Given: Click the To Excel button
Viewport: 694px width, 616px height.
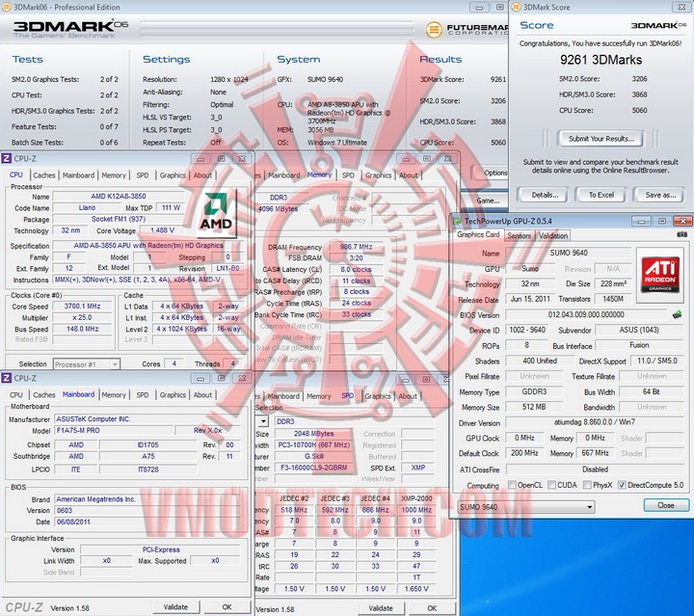Looking at the screenshot, I should (x=601, y=195).
